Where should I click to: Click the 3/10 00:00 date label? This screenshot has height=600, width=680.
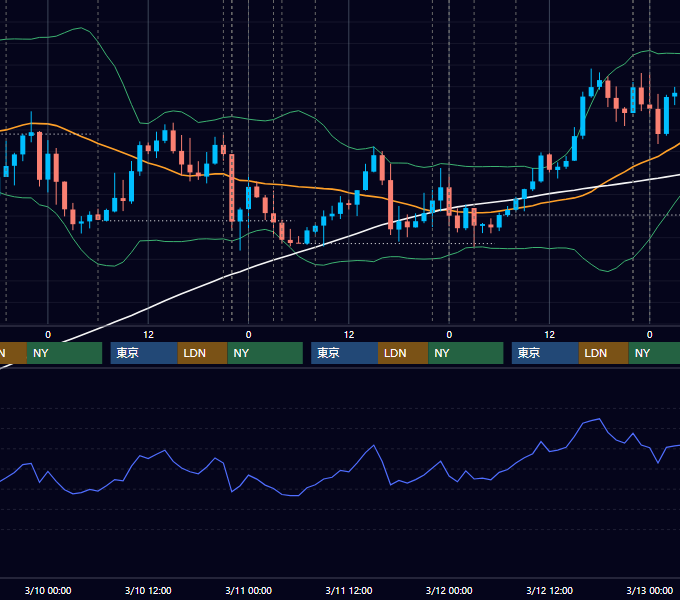tap(48, 590)
